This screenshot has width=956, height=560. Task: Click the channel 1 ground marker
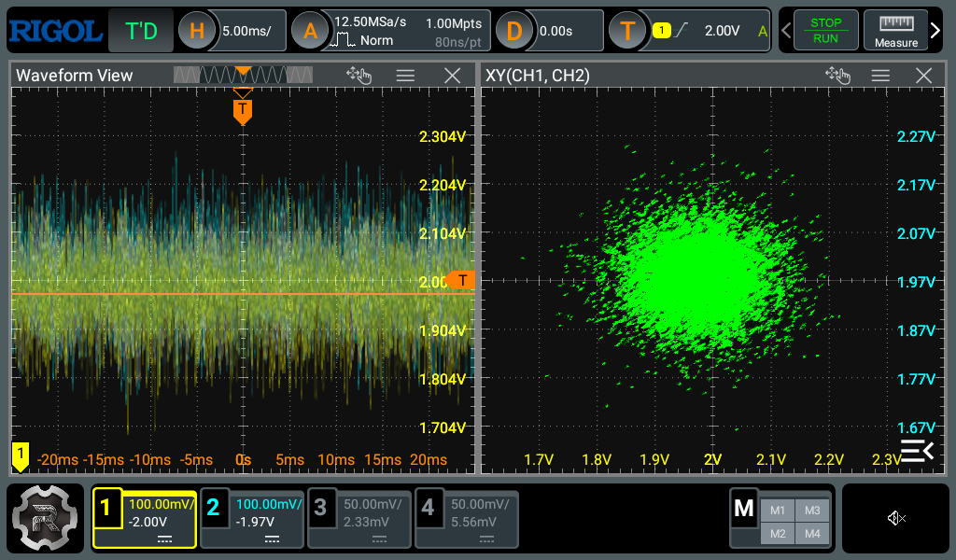(21, 456)
